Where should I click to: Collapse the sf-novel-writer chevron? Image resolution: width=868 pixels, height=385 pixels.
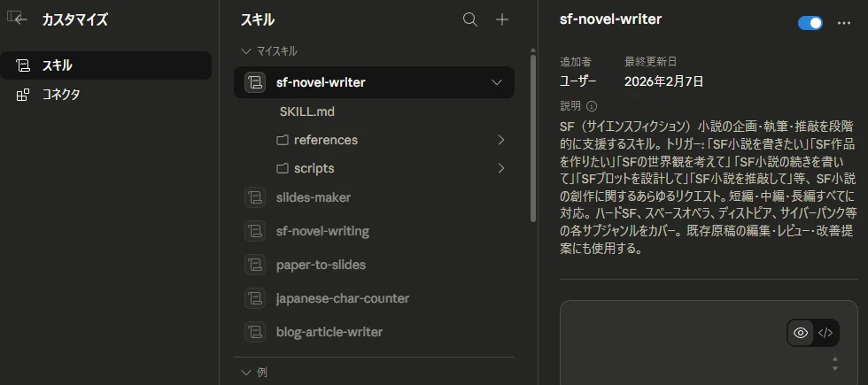[497, 82]
